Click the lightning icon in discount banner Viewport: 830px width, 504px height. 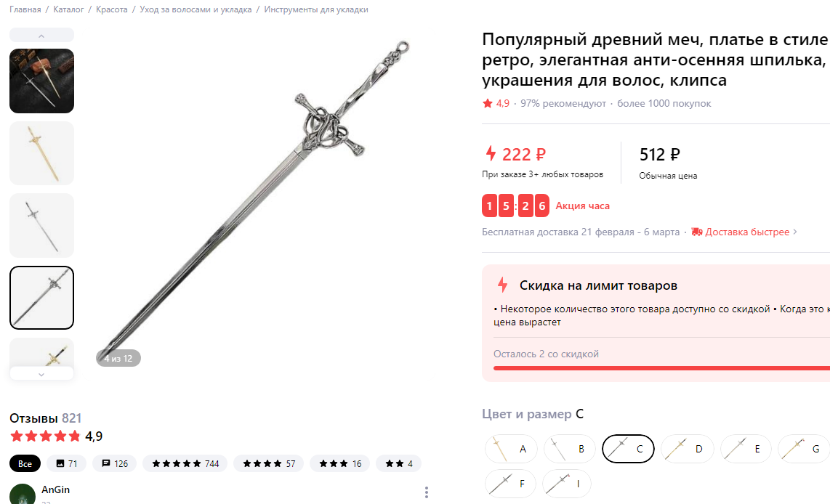(x=502, y=285)
